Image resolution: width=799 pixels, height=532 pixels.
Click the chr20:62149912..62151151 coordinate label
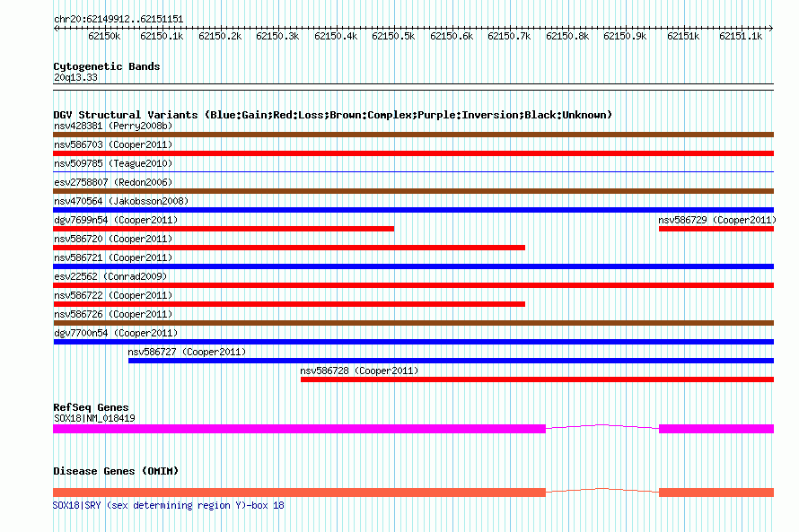(x=119, y=20)
